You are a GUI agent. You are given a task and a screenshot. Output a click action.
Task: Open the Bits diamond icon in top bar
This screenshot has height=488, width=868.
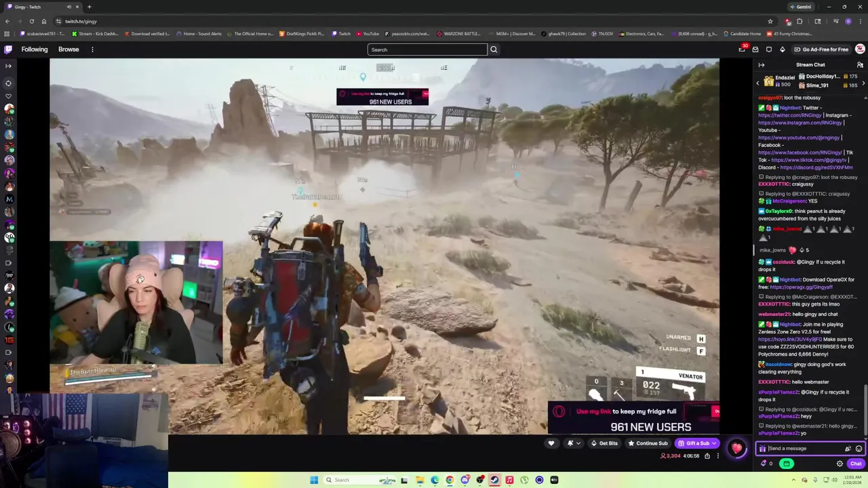pyautogui.click(x=782, y=49)
